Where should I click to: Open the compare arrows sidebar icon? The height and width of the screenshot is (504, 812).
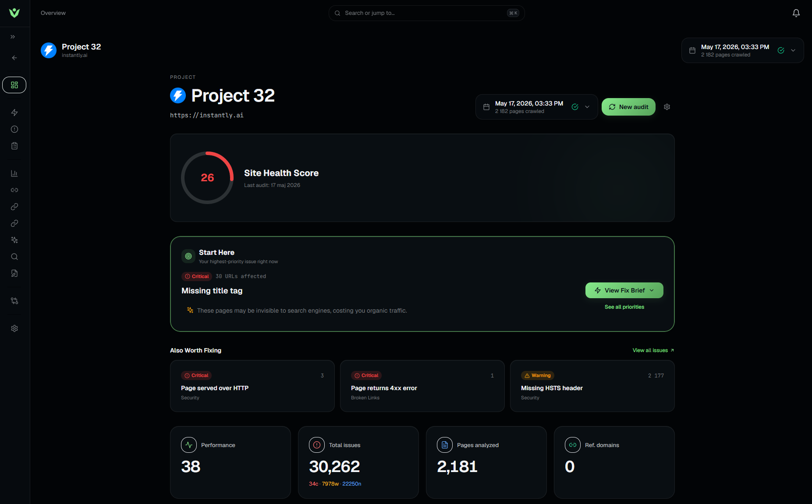[x=14, y=301]
